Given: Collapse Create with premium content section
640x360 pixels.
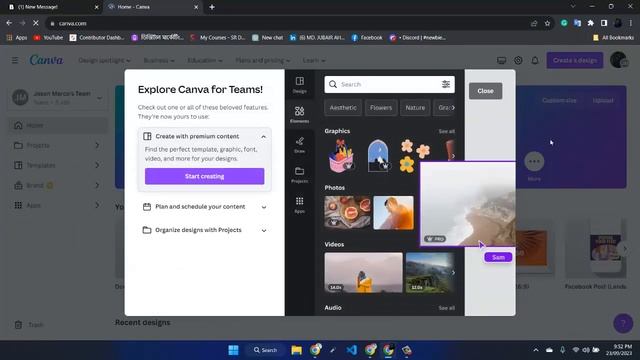Looking at the screenshot, I should click(263, 136).
